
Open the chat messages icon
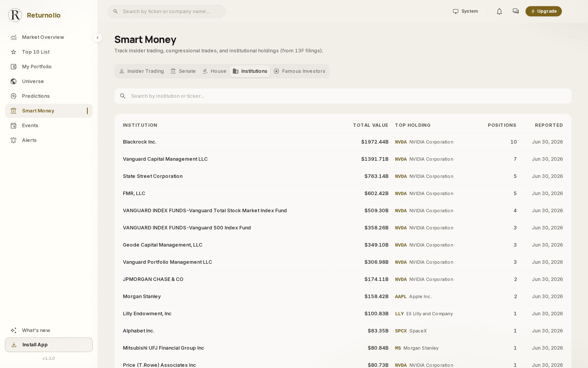[x=516, y=11]
